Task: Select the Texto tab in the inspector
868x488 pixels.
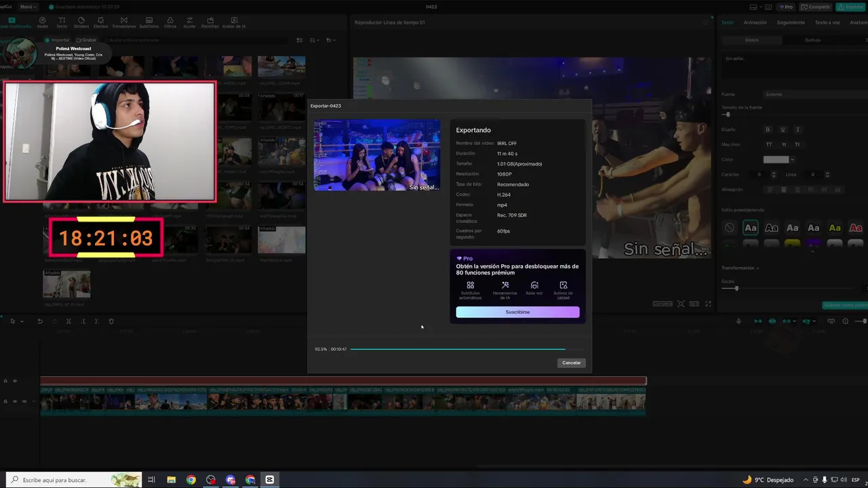Action: point(728,22)
